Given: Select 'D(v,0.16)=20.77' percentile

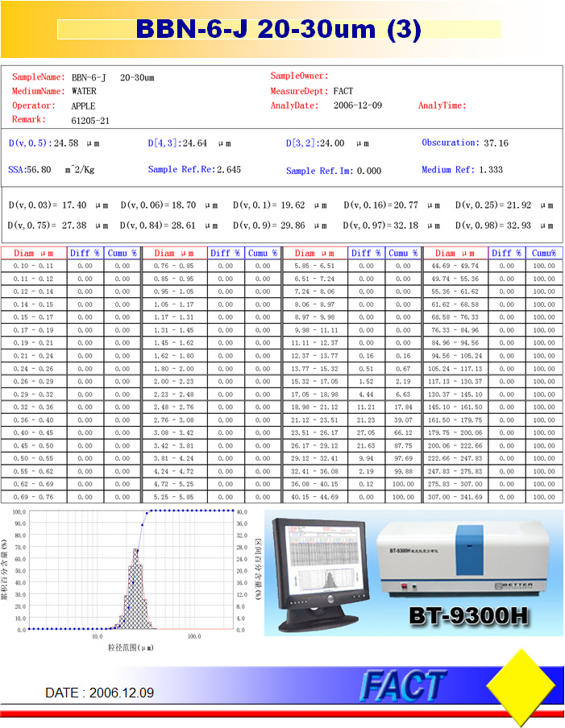Looking at the screenshot, I should [381, 205].
